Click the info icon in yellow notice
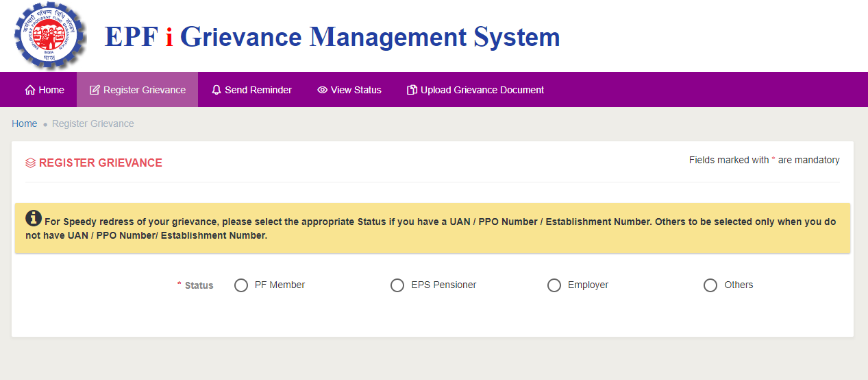The width and height of the screenshot is (868, 380). coord(34,218)
